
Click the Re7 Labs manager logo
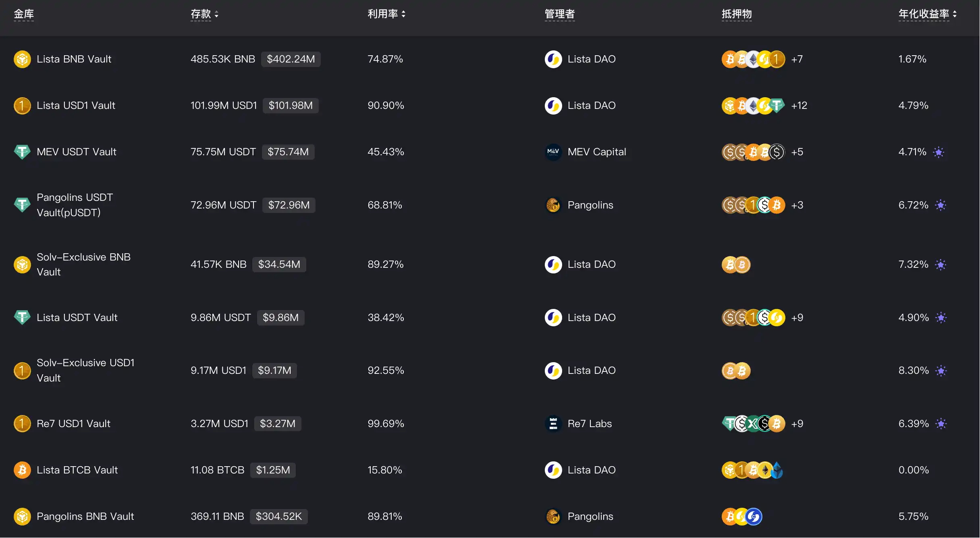click(x=553, y=424)
